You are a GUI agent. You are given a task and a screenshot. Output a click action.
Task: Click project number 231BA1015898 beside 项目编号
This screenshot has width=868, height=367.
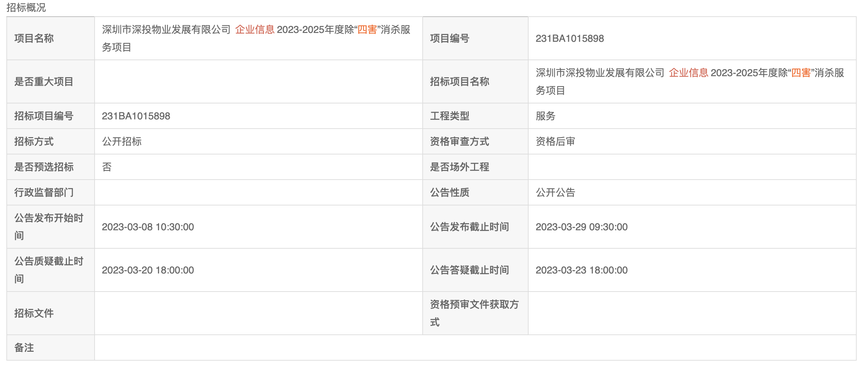[x=570, y=38]
